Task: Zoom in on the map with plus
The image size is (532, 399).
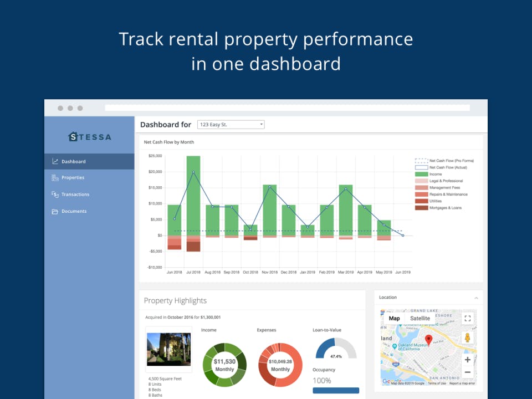Action: click(x=468, y=360)
